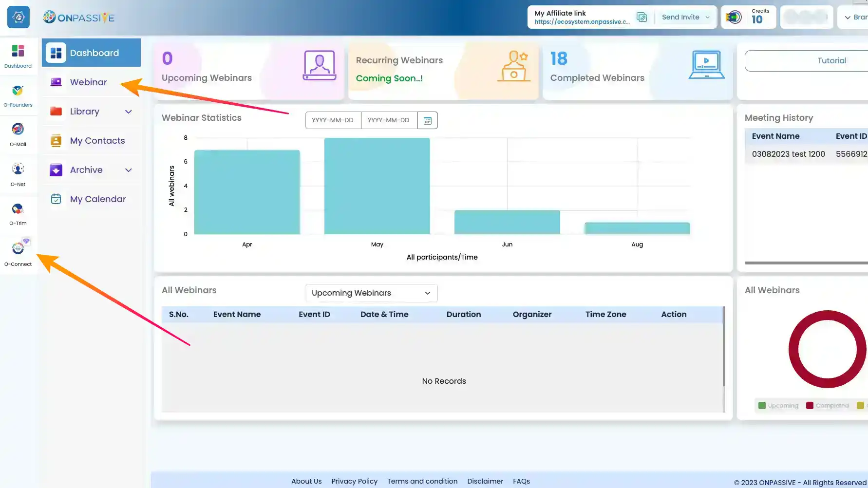The width and height of the screenshot is (868, 488).
Task: Click the Meeting History horizontal scrollbar
Action: (x=806, y=263)
